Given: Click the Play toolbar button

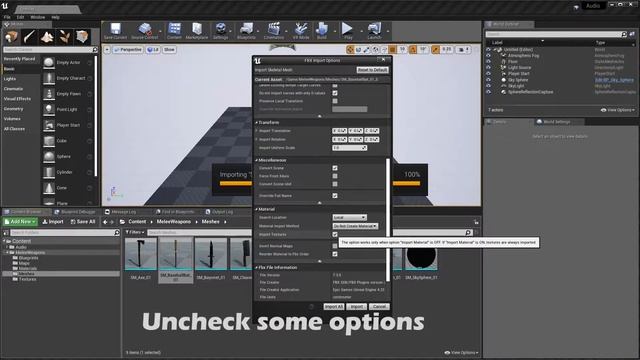Looking at the screenshot, I should (x=348, y=31).
